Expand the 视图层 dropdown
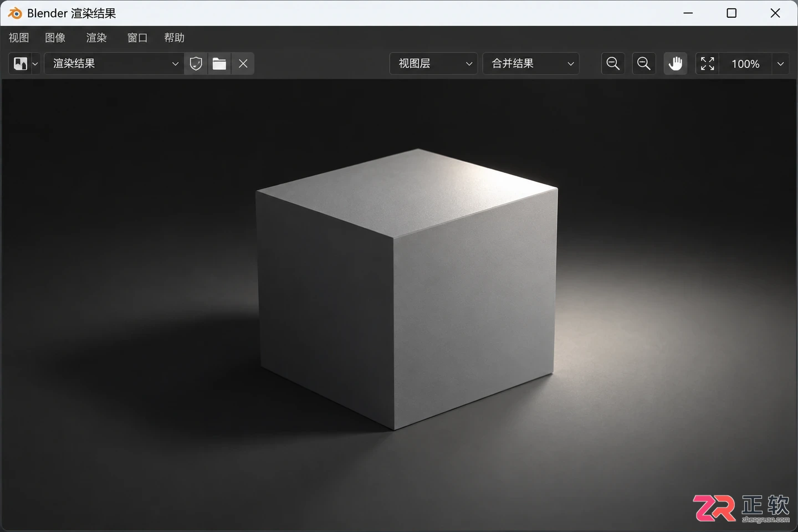Viewport: 798px width, 532px height. pyautogui.click(x=433, y=64)
